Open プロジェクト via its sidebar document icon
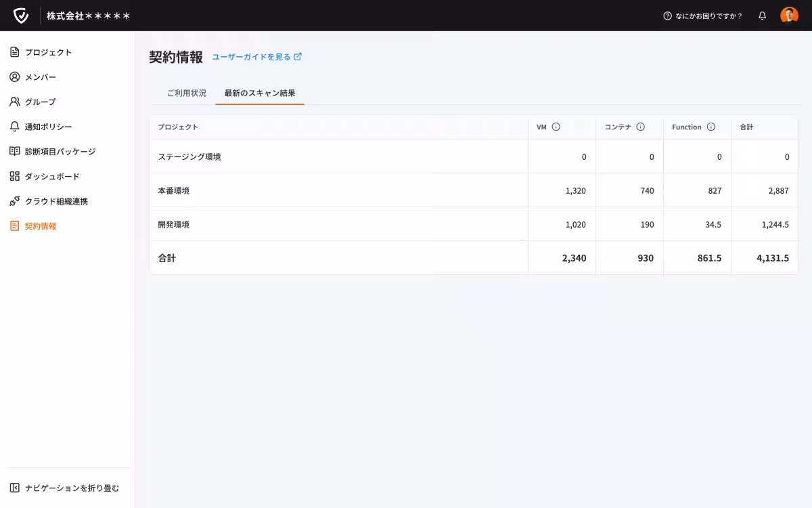The width and height of the screenshot is (812, 508). click(14, 51)
